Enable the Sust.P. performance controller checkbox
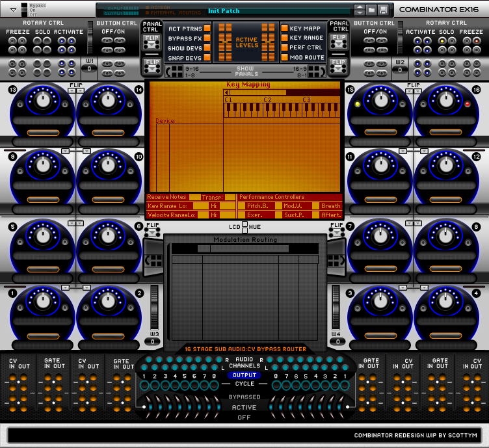 click(x=278, y=215)
